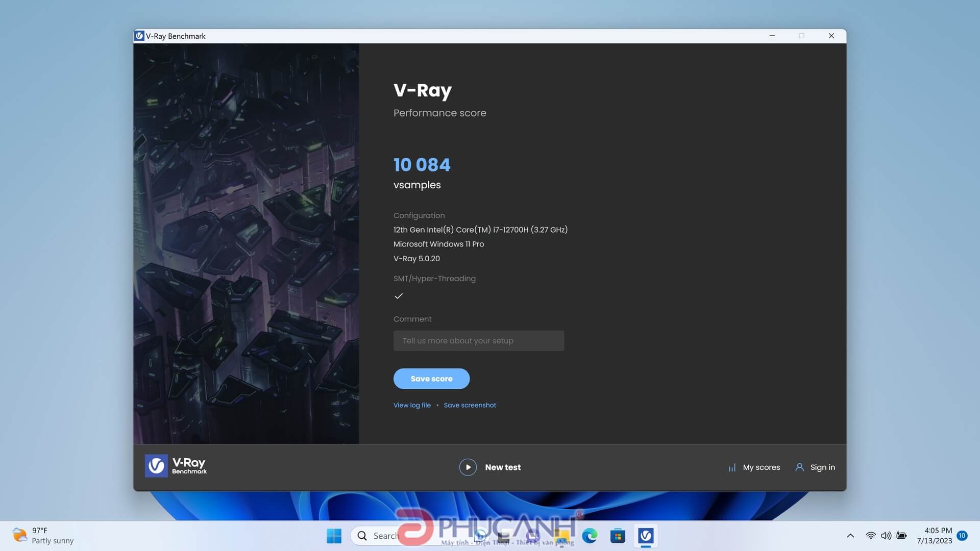Click the battery tray icon
Image resolution: width=980 pixels, height=551 pixels.
[x=901, y=536]
